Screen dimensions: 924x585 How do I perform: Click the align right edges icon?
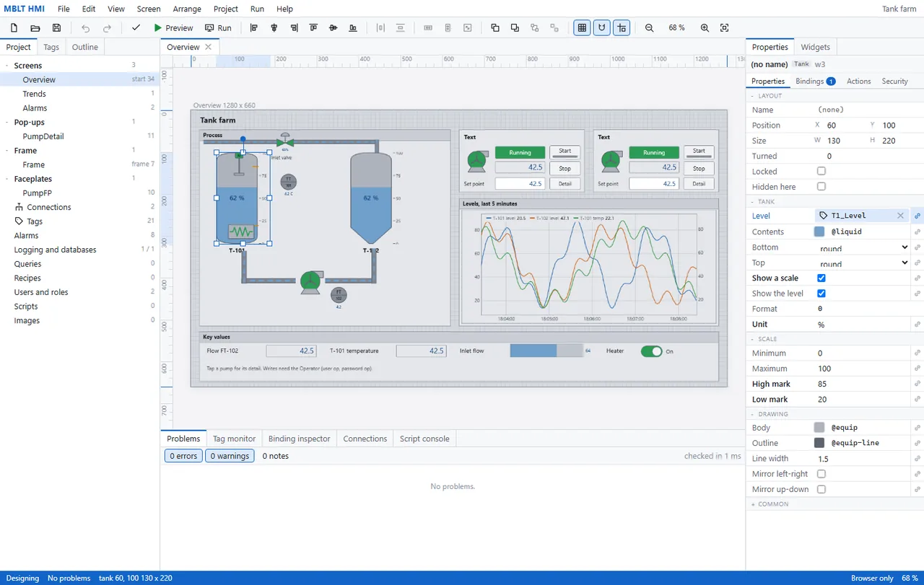pos(294,28)
